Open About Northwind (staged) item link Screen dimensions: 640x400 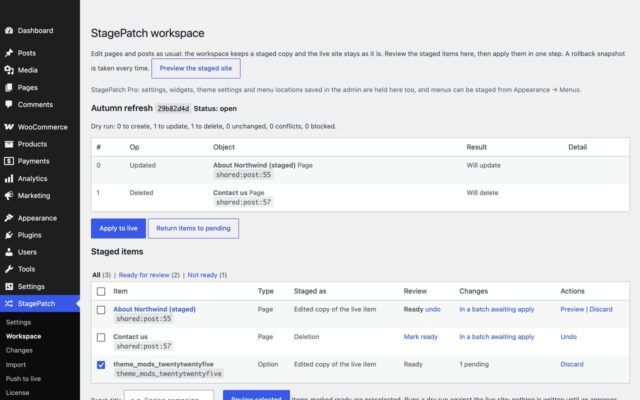tap(155, 309)
